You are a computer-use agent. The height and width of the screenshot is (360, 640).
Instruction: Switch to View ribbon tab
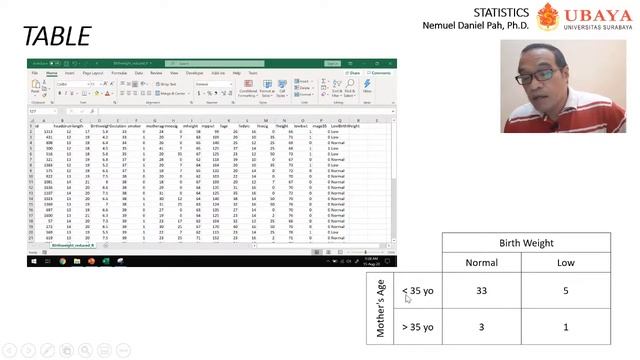(174, 73)
